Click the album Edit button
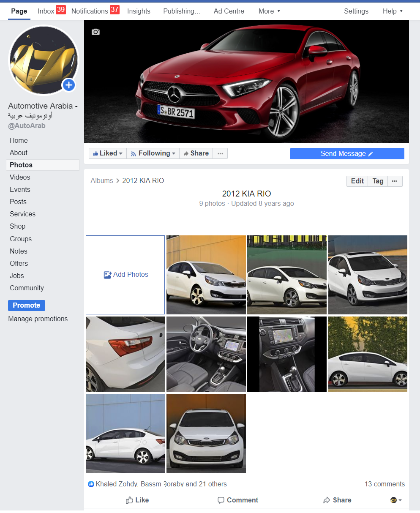 357,181
